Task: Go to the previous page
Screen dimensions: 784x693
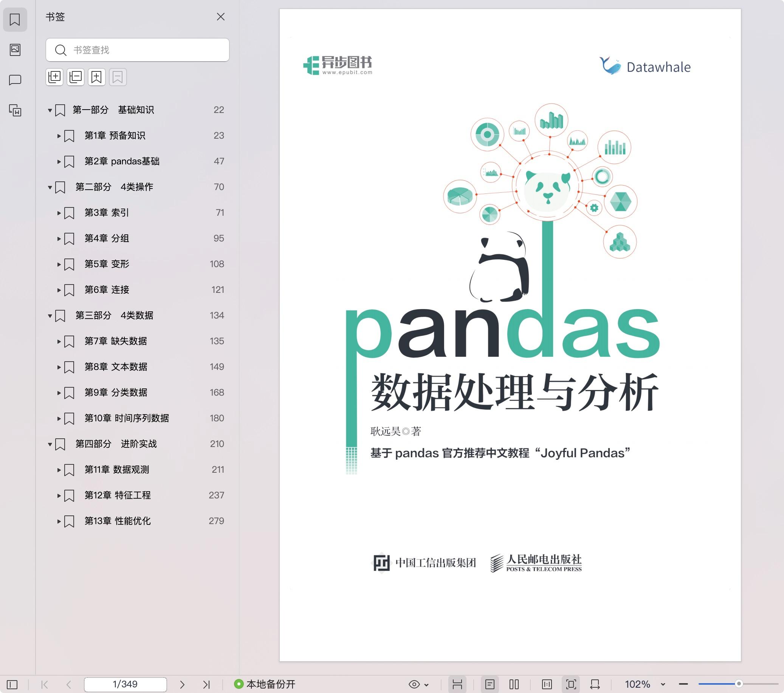Action: [x=69, y=684]
